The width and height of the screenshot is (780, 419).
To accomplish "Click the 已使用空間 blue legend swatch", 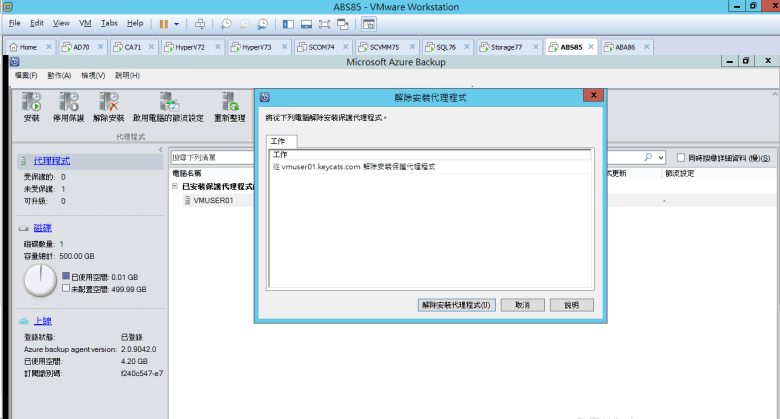I will point(66,275).
